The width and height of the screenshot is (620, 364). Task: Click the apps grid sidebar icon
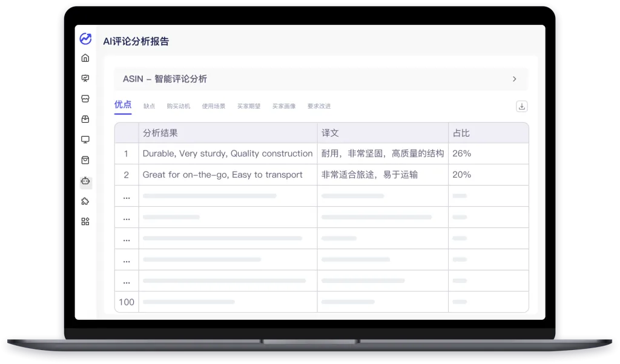(x=85, y=221)
